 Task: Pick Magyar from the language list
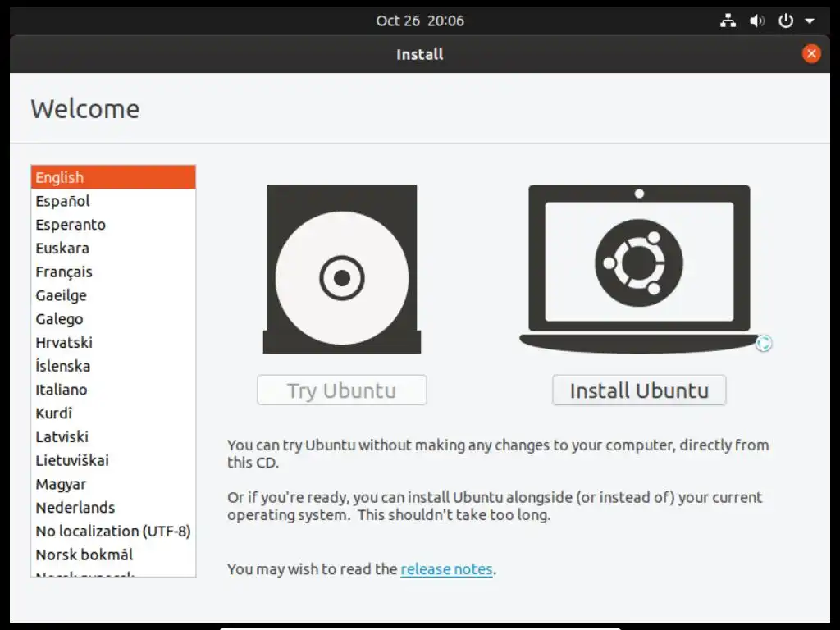coord(113,484)
